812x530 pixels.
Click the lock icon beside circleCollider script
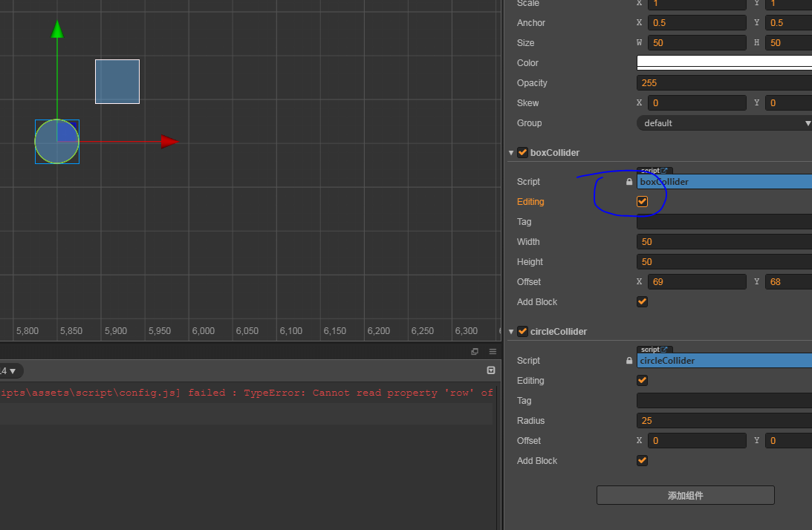pos(629,361)
